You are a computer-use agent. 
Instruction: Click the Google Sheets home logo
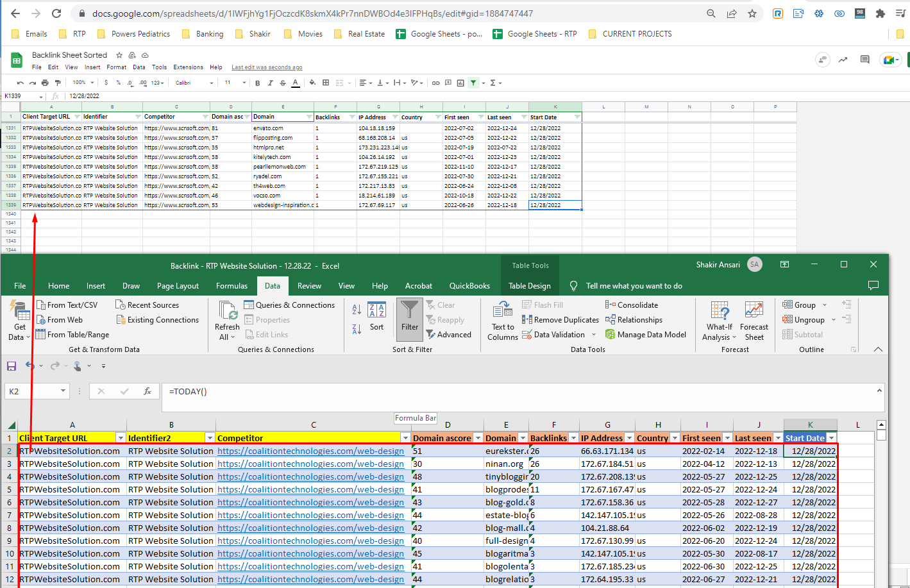[x=17, y=61]
